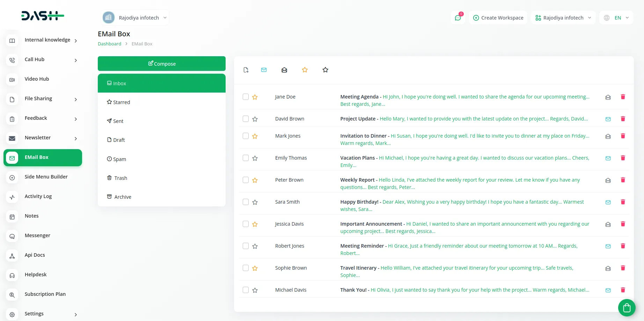This screenshot has height=321, width=644.
Task: Delete the Sara Smith email
Action: [x=623, y=202]
